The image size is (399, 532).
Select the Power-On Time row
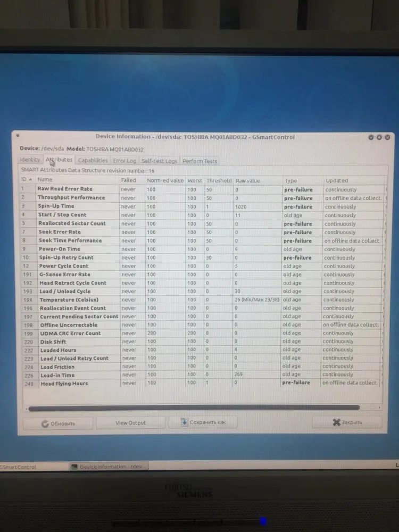[x=202, y=249]
